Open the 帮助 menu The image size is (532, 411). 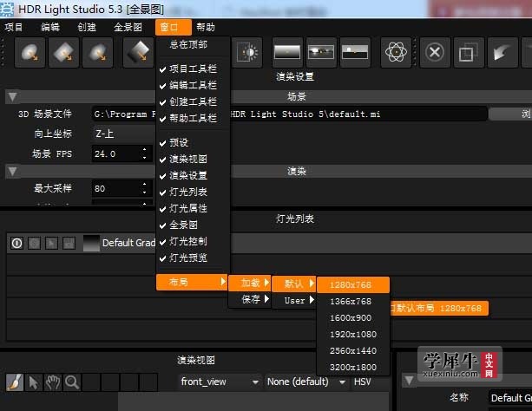206,27
